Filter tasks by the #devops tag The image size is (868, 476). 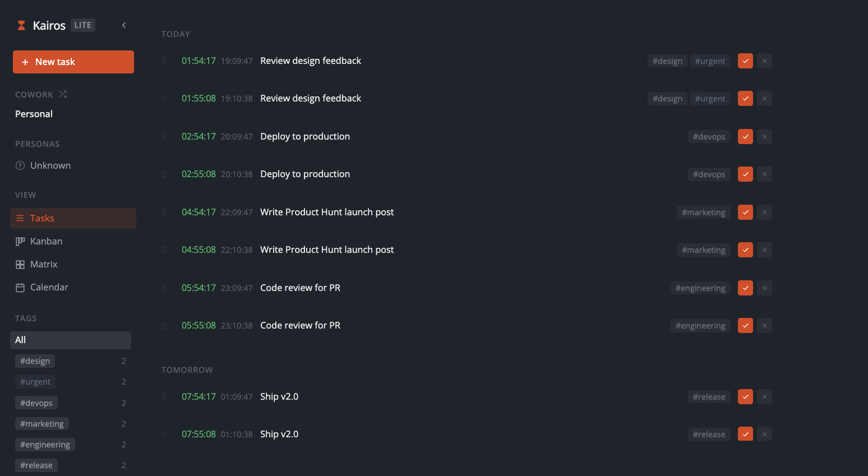[x=36, y=403]
